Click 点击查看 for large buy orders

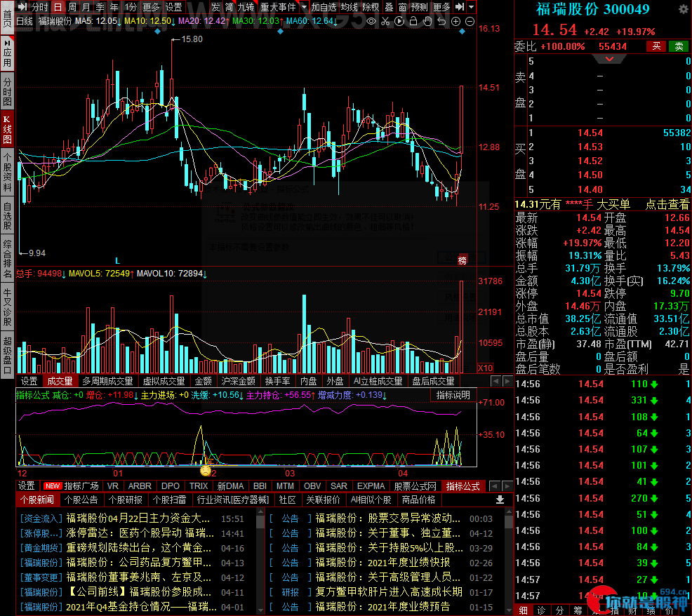[667, 204]
